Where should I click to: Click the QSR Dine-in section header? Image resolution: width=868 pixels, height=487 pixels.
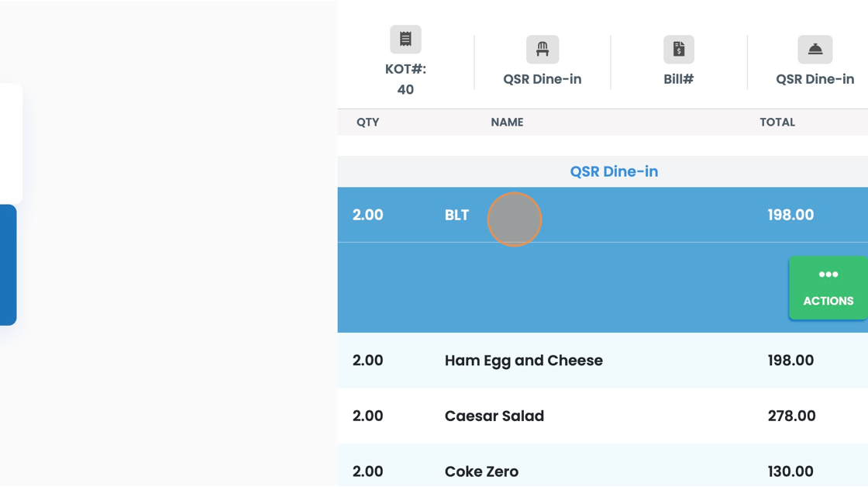pos(614,171)
